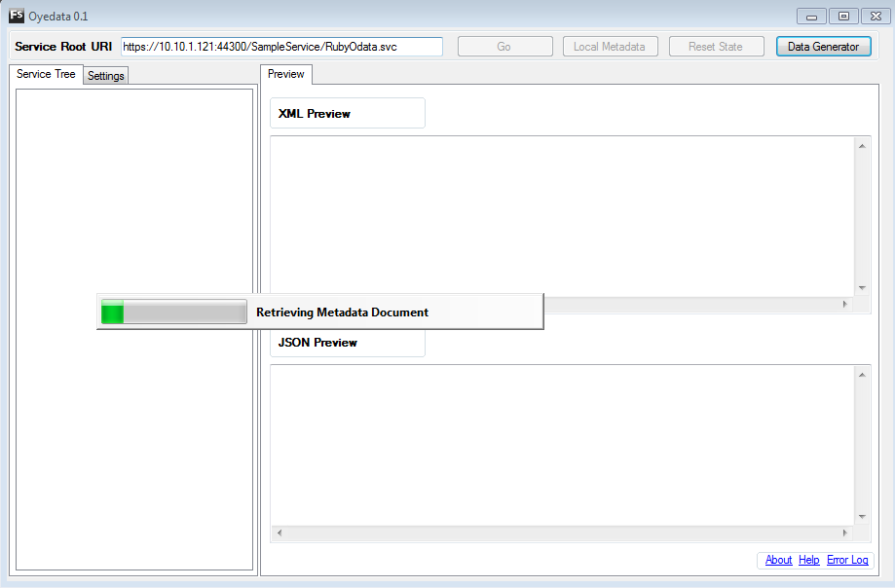Click inside the JSON Preview text area

click(562, 446)
